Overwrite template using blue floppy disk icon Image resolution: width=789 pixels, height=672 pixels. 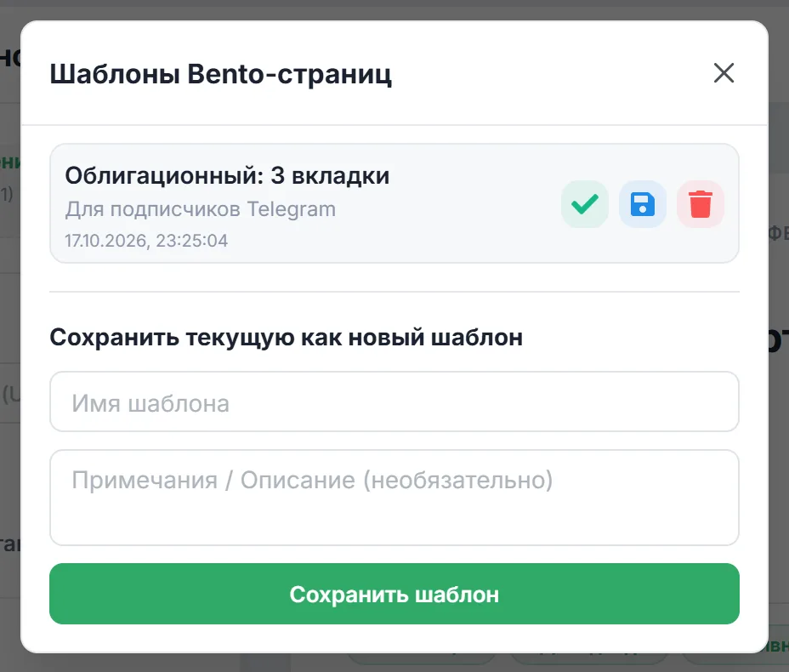[643, 204]
